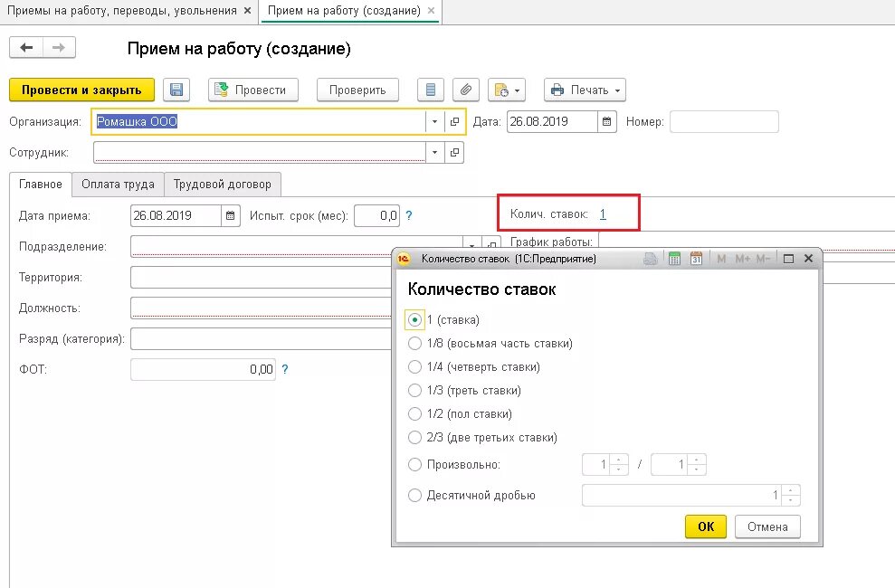Open the Трудовой договор tab
Image resolution: width=895 pixels, height=588 pixels.
tap(223, 185)
